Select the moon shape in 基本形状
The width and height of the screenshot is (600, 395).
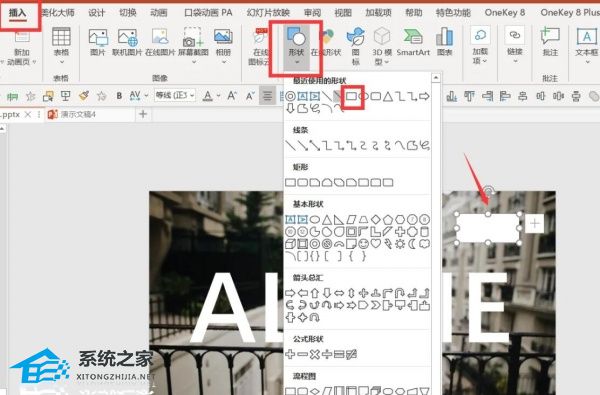tap(412, 244)
